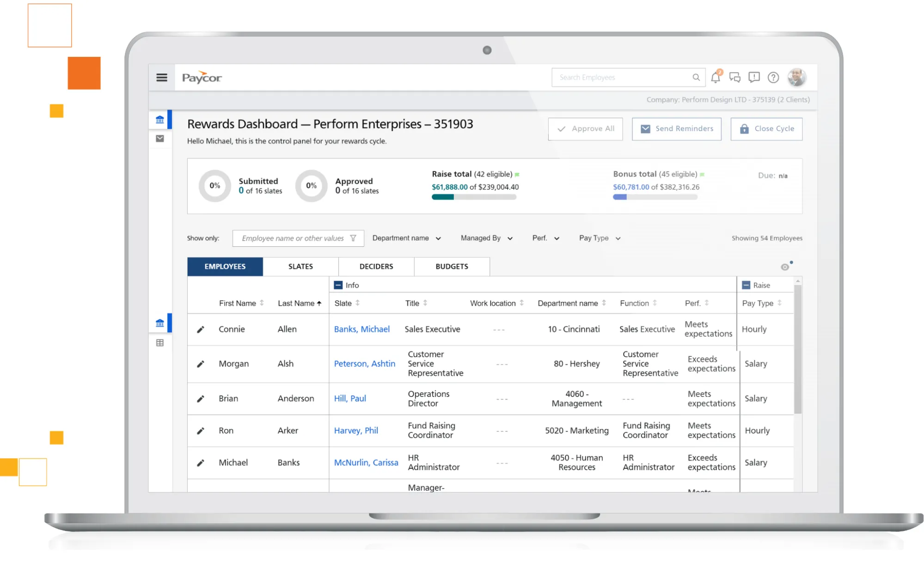The width and height of the screenshot is (924, 580).
Task: Click the envelope icon in left sidebar
Action: pos(160,139)
